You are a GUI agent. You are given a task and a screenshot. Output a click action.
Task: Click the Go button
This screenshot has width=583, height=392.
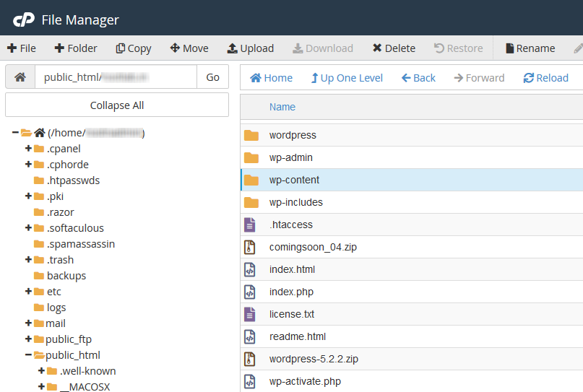212,77
